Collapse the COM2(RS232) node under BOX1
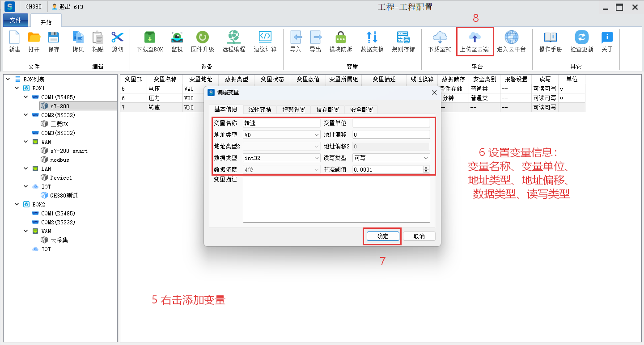 (26, 115)
